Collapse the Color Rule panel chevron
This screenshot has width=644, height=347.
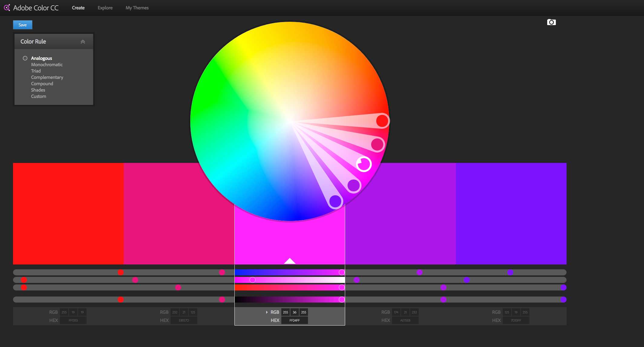(83, 42)
